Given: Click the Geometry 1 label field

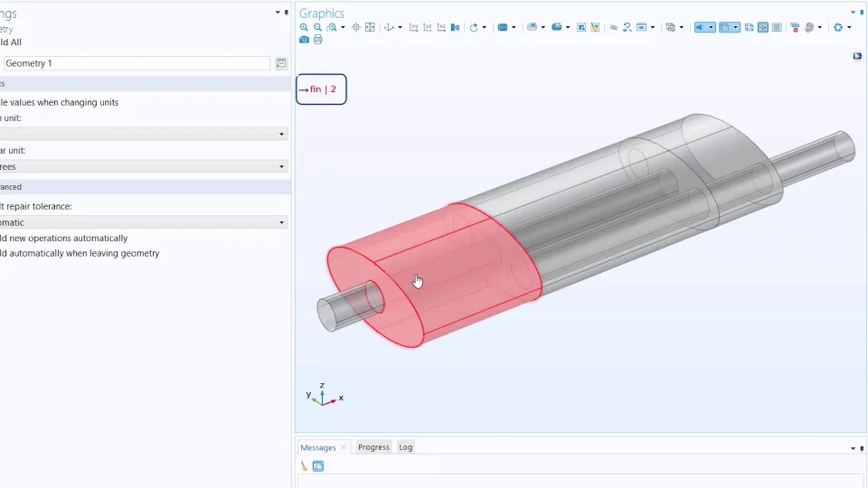Looking at the screenshot, I should tap(136, 64).
